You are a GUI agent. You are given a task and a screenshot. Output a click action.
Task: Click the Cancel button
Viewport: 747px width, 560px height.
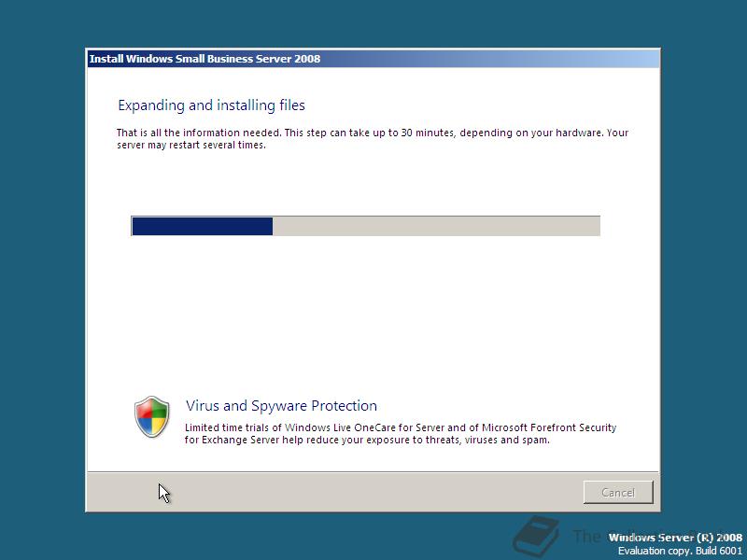618,492
